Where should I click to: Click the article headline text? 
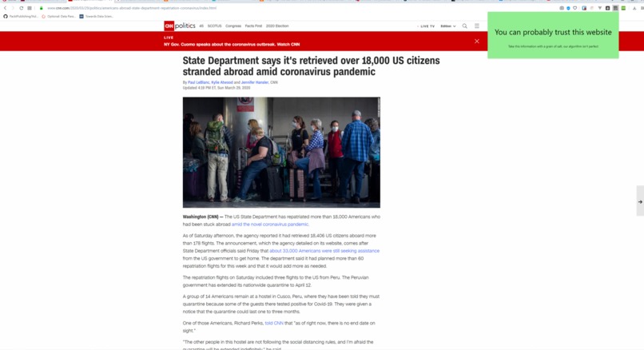[x=311, y=66]
